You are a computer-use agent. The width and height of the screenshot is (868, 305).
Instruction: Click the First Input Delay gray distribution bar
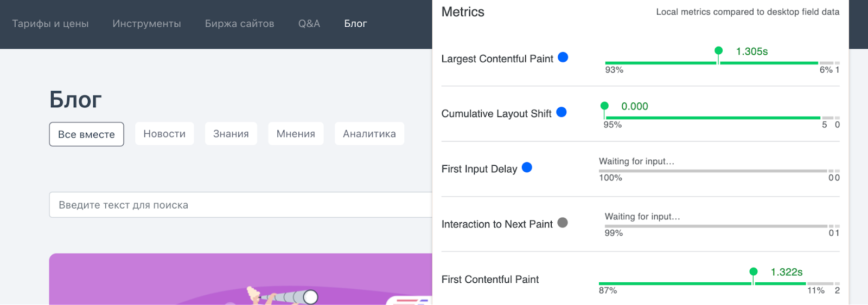(712, 171)
